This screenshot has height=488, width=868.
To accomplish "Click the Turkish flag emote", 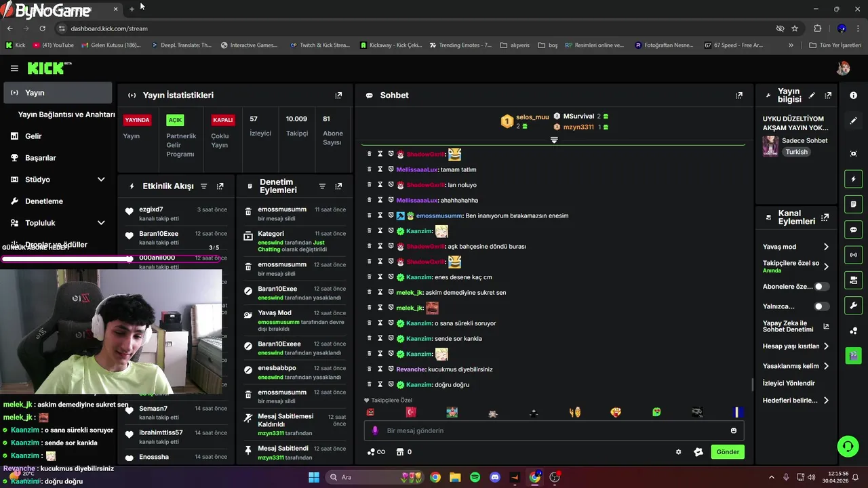I will click(x=411, y=412).
